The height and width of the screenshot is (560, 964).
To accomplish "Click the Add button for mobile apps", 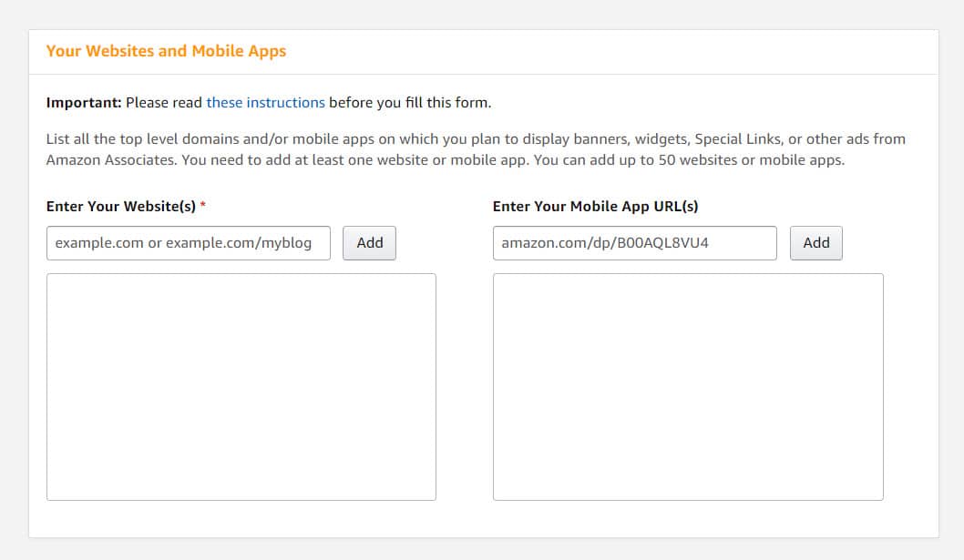I will [815, 242].
